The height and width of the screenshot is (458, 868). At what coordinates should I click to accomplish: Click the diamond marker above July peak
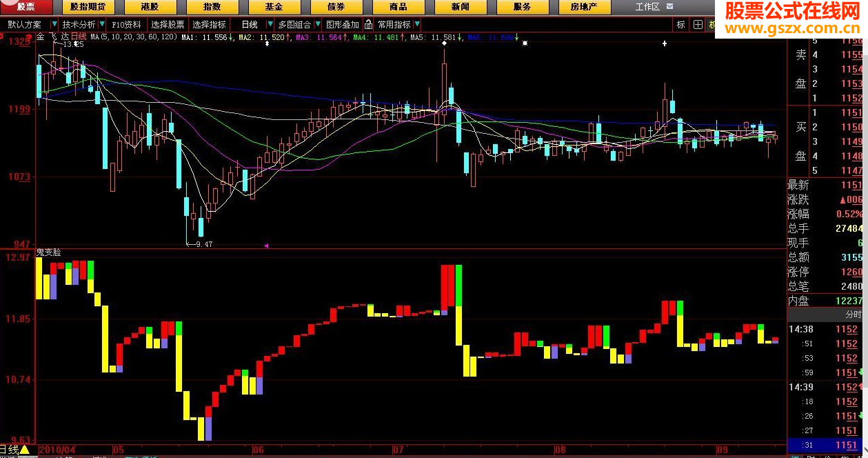(444, 43)
